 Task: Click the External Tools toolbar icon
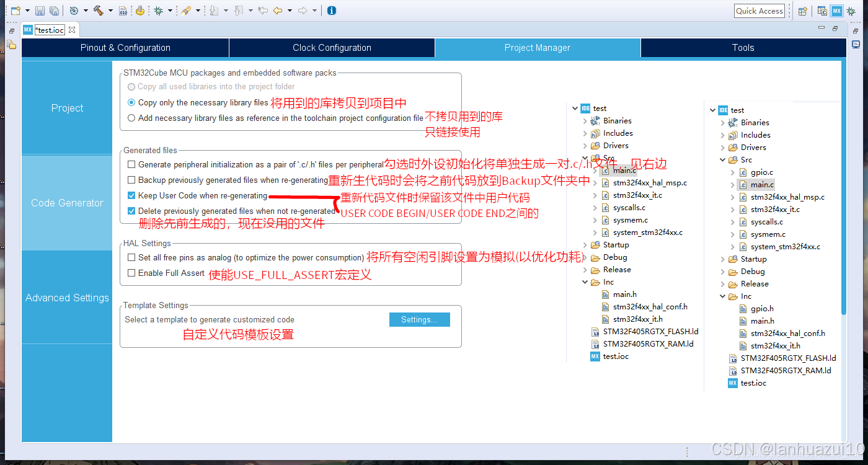click(186, 11)
